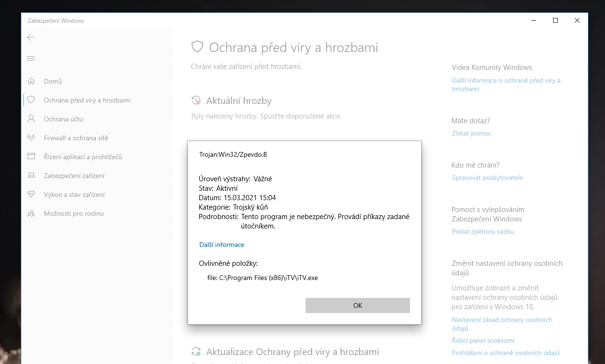Click the Ochrana účtu person icon
Viewport: 605px width, 364px height.
coord(31,119)
